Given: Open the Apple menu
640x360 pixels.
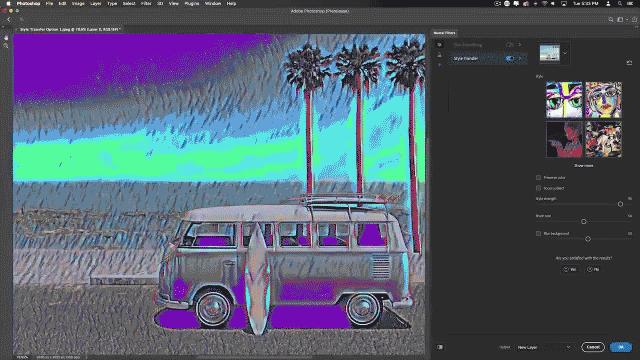Looking at the screenshot, I should (8, 3).
